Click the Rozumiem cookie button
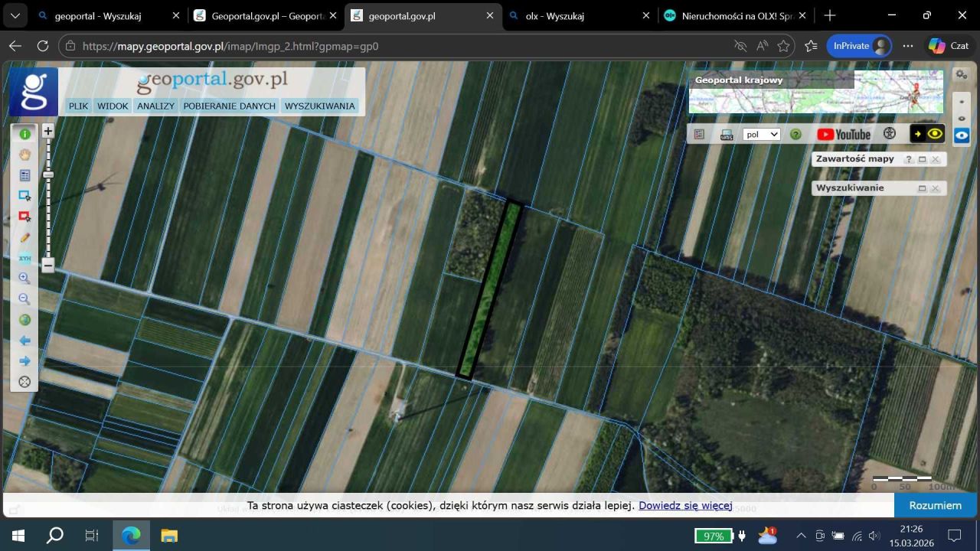The width and height of the screenshot is (980, 551). [935, 505]
